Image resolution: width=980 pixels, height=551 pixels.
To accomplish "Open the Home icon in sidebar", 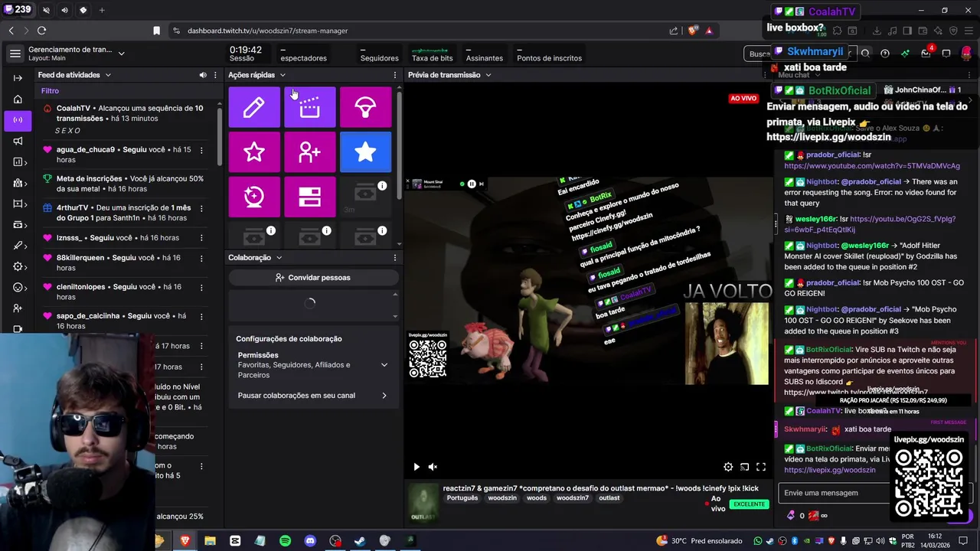I will 18,99.
